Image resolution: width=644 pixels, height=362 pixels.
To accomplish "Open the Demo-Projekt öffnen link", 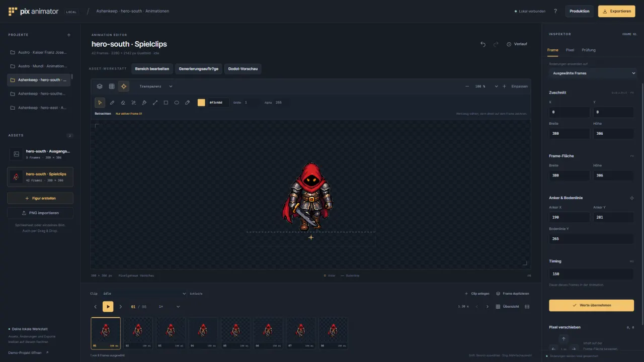I will point(29,352).
